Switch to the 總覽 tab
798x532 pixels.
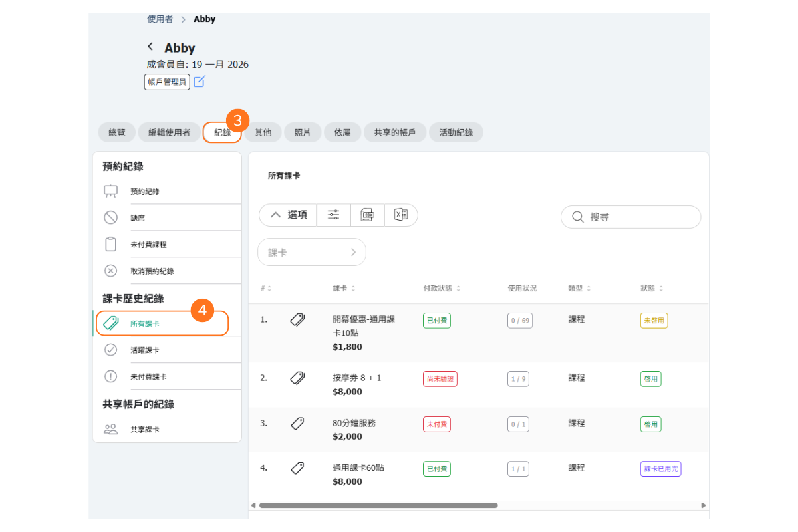coord(117,132)
